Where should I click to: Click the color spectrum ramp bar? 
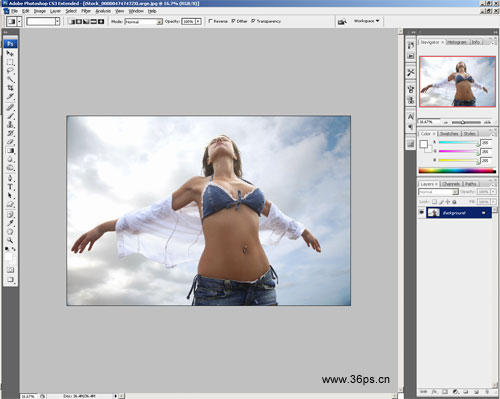tap(457, 171)
